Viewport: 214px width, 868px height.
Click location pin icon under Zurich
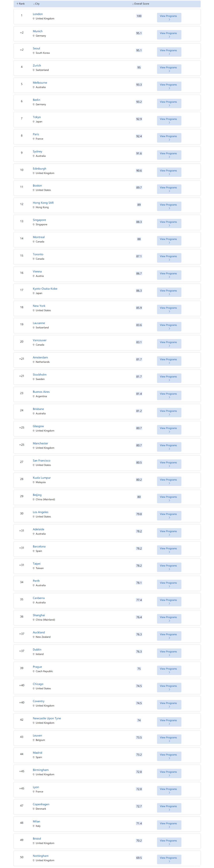(34, 70)
